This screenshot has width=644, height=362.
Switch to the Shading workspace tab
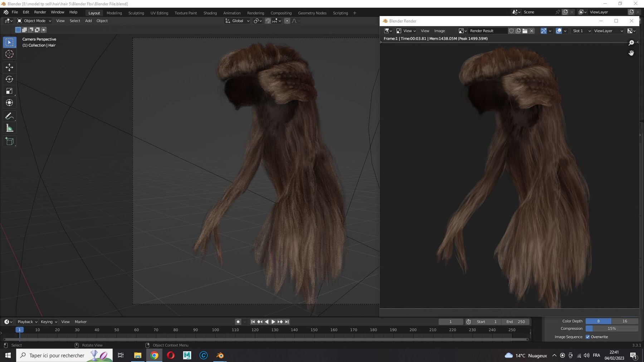pos(210,13)
